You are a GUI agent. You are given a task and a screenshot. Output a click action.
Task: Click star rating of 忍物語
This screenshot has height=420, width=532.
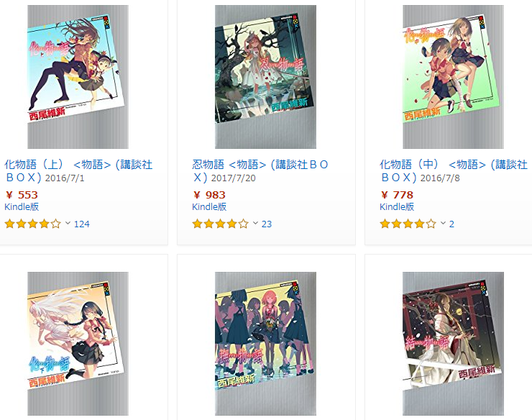click(x=221, y=224)
